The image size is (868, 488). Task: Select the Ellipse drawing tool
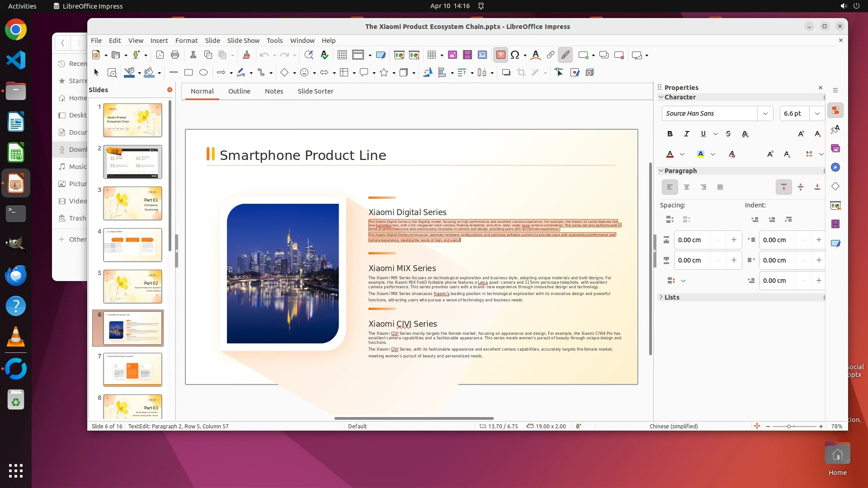pyautogui.click(x=203, y=72)
